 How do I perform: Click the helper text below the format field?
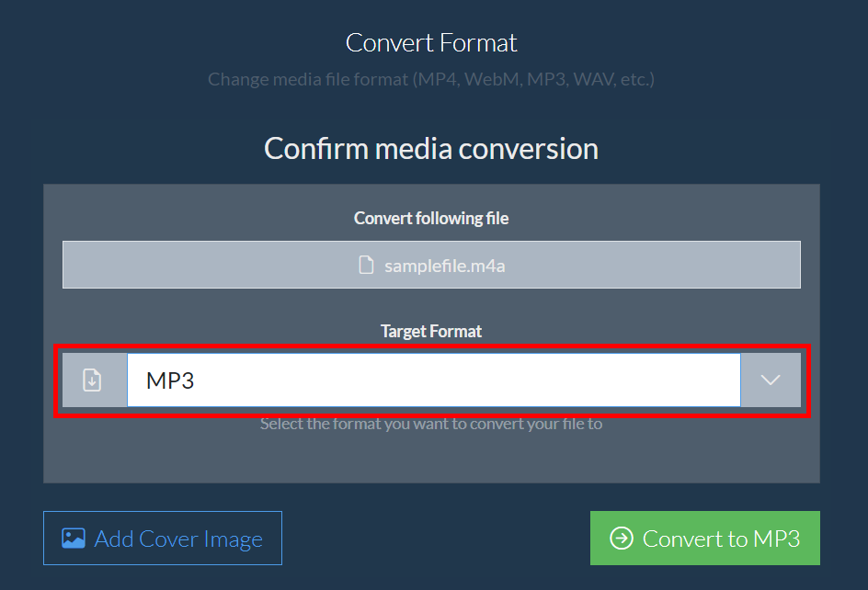click(x=431, y=424)
